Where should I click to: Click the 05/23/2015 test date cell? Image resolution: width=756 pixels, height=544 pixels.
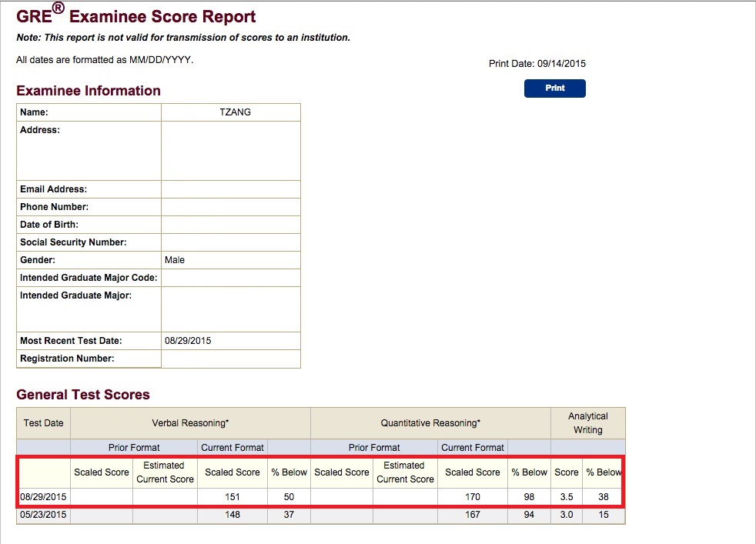pyautogui.click(x=43, y=515)
